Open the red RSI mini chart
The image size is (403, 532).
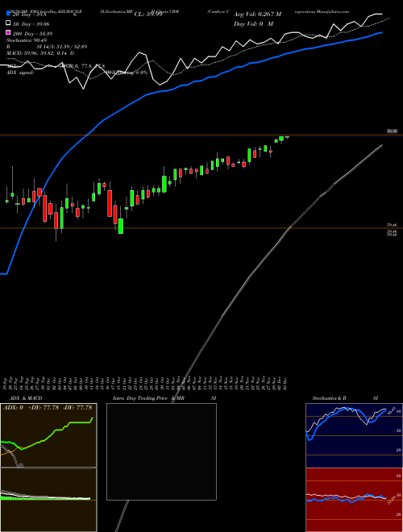point(354,500)
